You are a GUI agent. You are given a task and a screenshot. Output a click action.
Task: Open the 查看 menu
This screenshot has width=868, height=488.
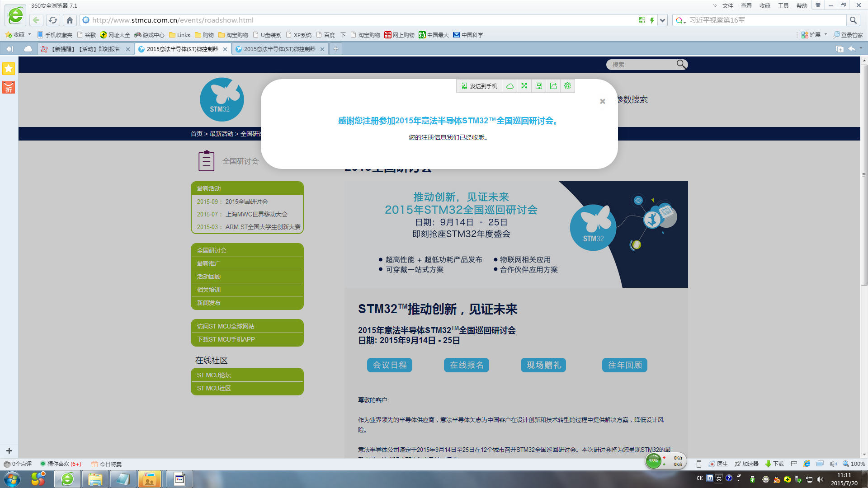746,5
